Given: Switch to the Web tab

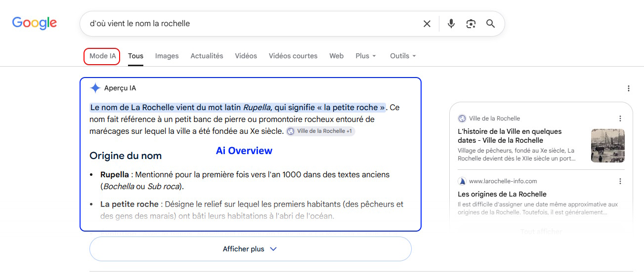Looking at the screenshot, I should tap(336, 56).
